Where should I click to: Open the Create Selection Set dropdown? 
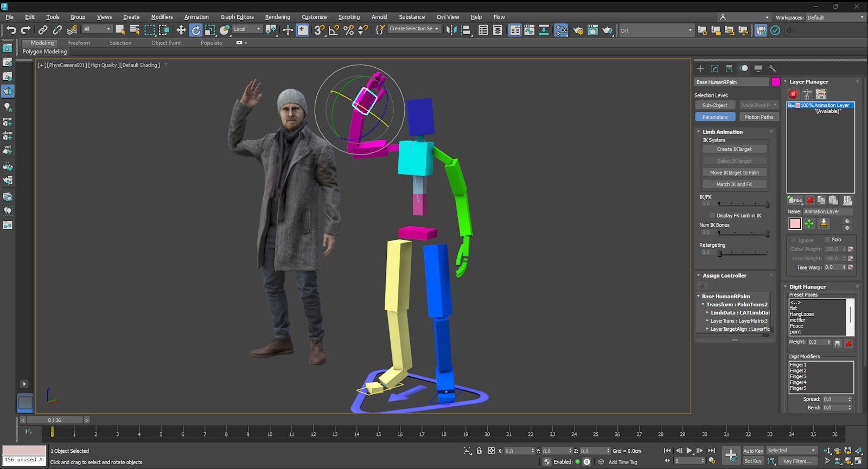coord(414,29)
